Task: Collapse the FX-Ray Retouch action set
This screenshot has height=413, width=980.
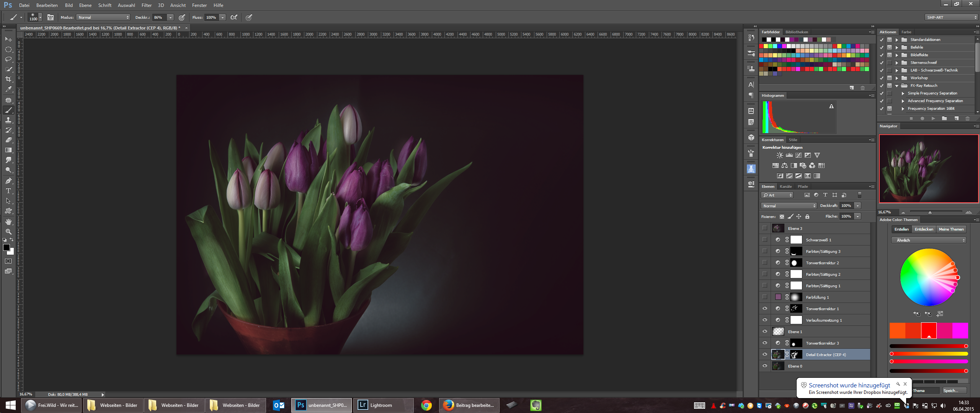Action: 897,86
